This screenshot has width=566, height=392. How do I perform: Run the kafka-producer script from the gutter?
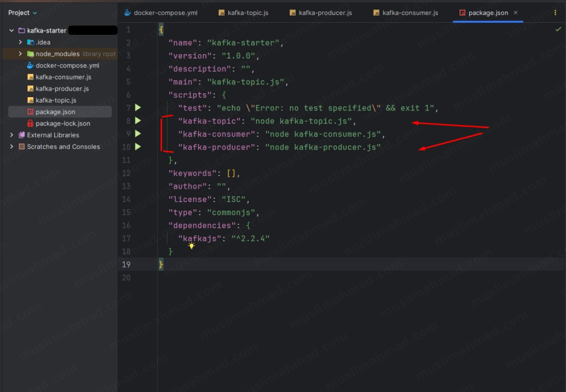coord(138,147)
